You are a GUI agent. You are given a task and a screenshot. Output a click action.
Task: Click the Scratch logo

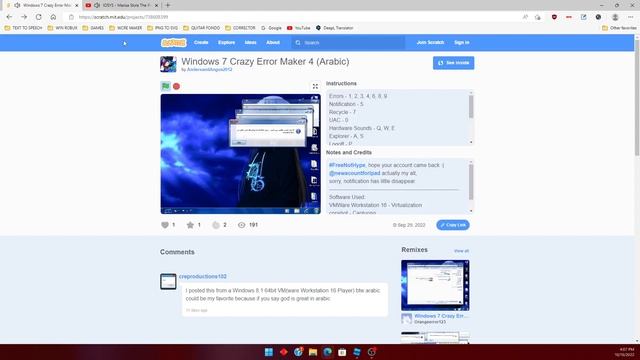[x=173, y=42]
